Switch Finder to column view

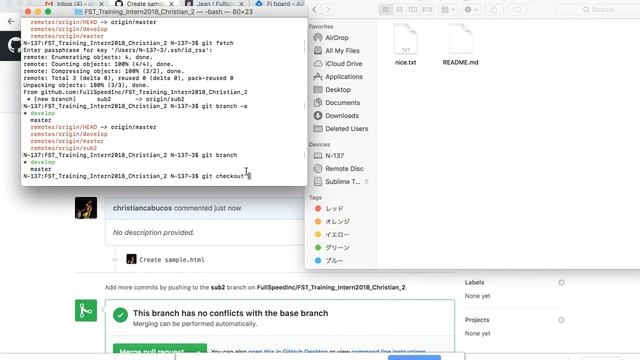tap(413, 9)
